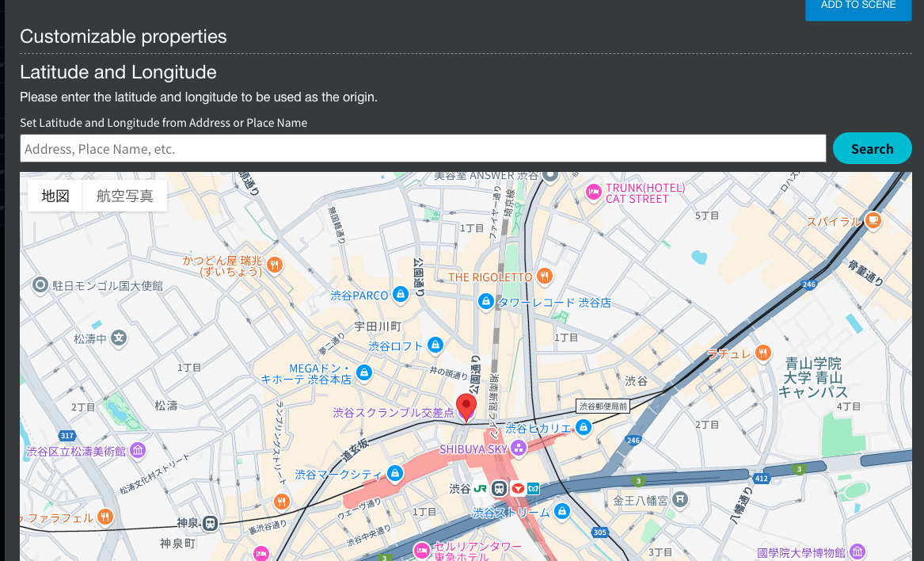This screenshot has width=924, height=561.
Task: Select the 渋谷ストリーム shopping icon
Action: point(562,511)
